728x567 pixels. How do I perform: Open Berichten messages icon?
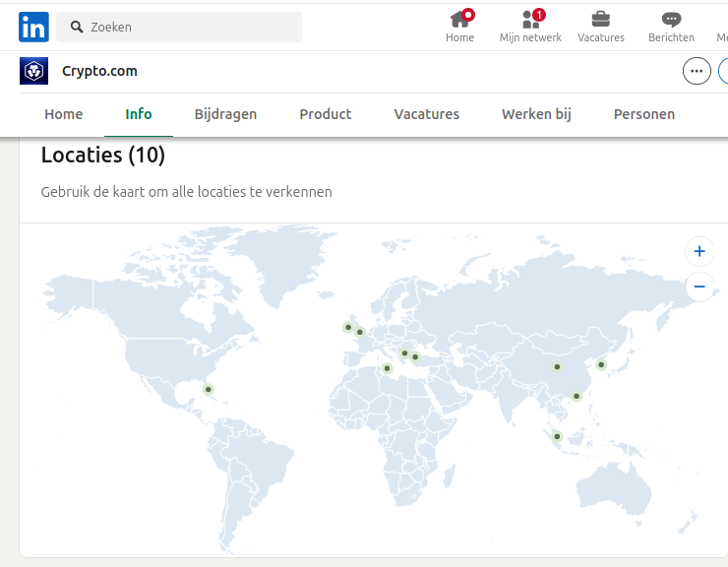(x=671, y=27)
